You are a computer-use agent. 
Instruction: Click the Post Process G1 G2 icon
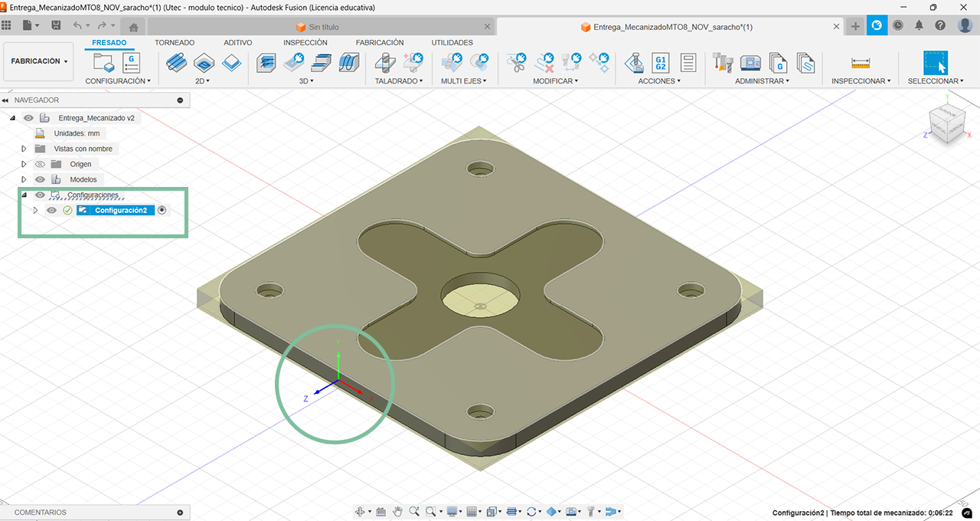pos(661,62)
